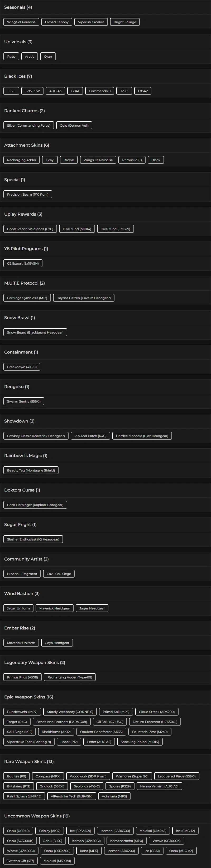Click Beauty Tag (Montagne Shield) item
This screenshot has height=868, width=211.
point(31,470)
